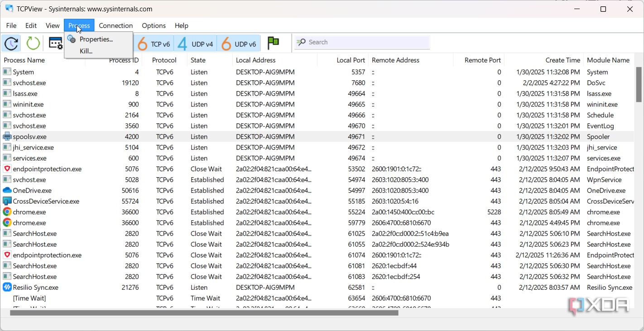The height and width of the screenshot is (331, 644).
Task: Click the DoSvc module name cell
Action: (596, 83)
